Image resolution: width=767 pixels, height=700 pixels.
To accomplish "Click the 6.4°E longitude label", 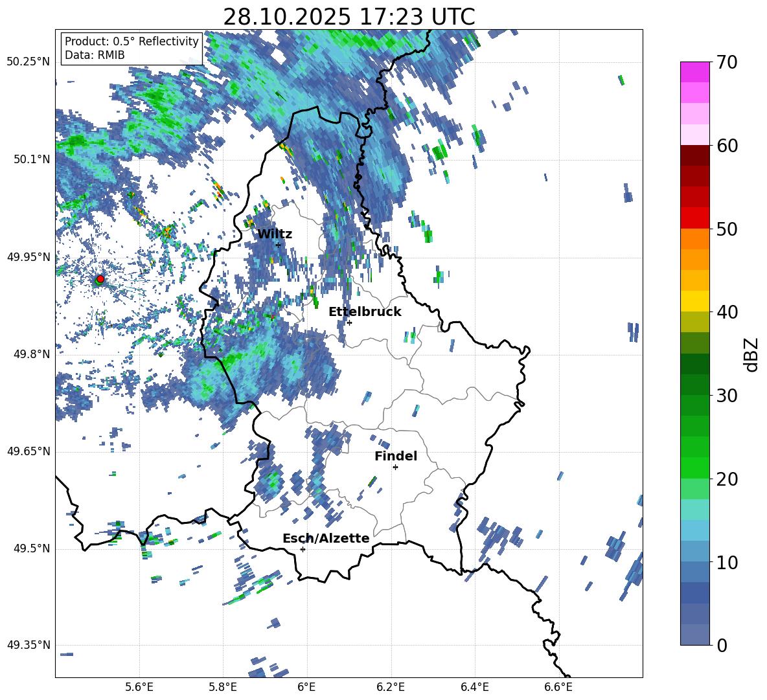I will (x=474, y=687).
